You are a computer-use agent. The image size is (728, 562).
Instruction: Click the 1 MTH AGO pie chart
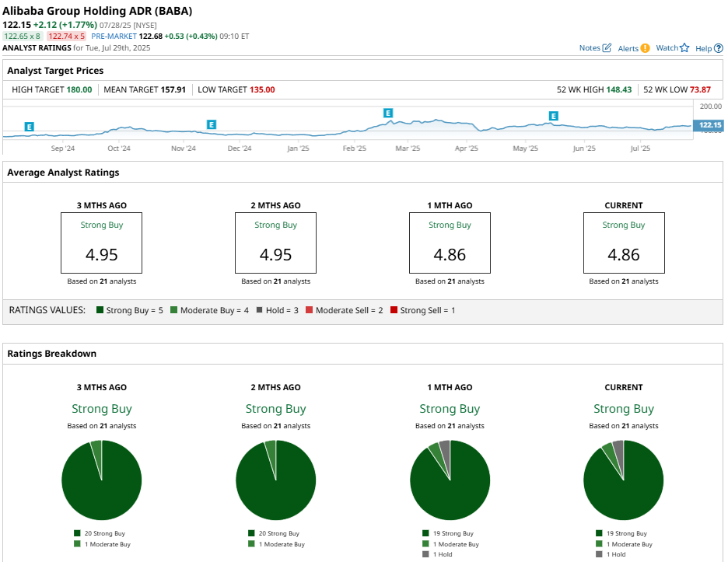450,480
